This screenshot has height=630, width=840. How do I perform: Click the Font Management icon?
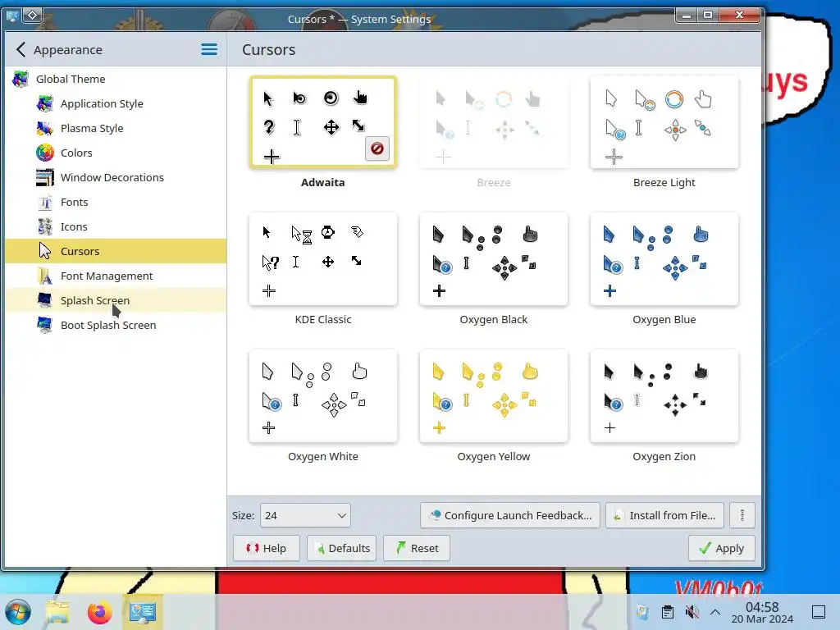[x=45, y=276]
